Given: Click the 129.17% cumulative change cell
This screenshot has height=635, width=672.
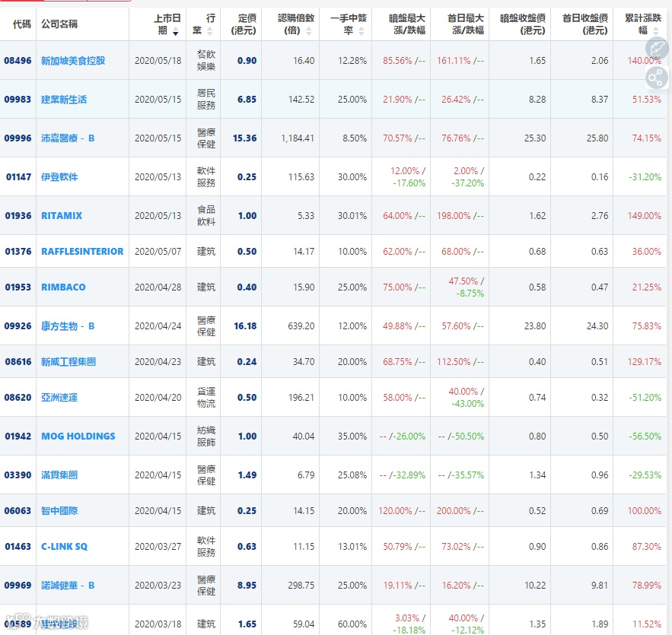Looking at the screenshot, I should click(x=645, y=362).
